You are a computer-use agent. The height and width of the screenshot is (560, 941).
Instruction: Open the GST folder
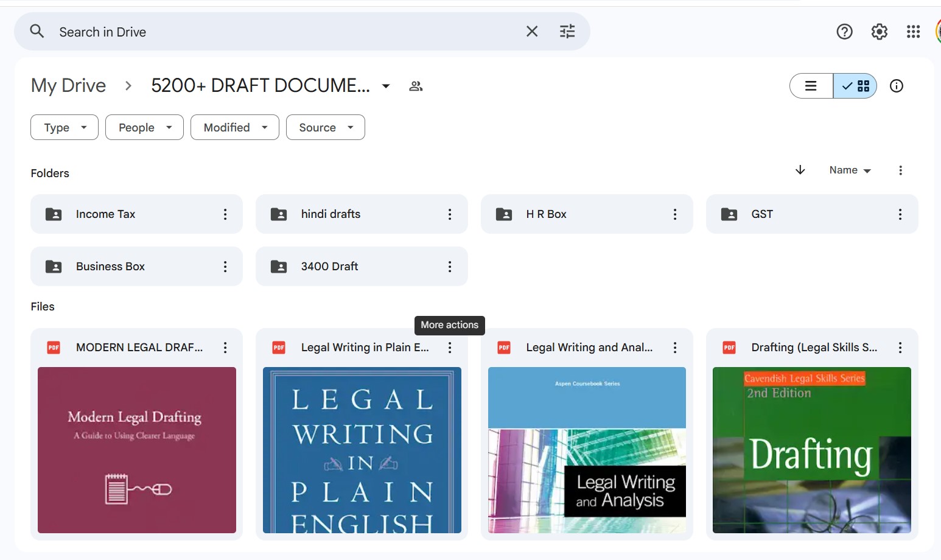tap(812, 214)
